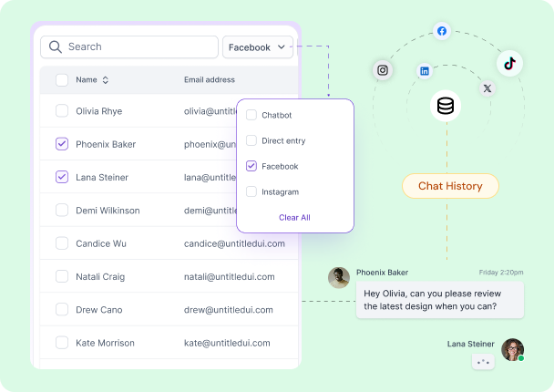Click the Instagram icon in the diagram
554x392 pixels.
(384, 69)
